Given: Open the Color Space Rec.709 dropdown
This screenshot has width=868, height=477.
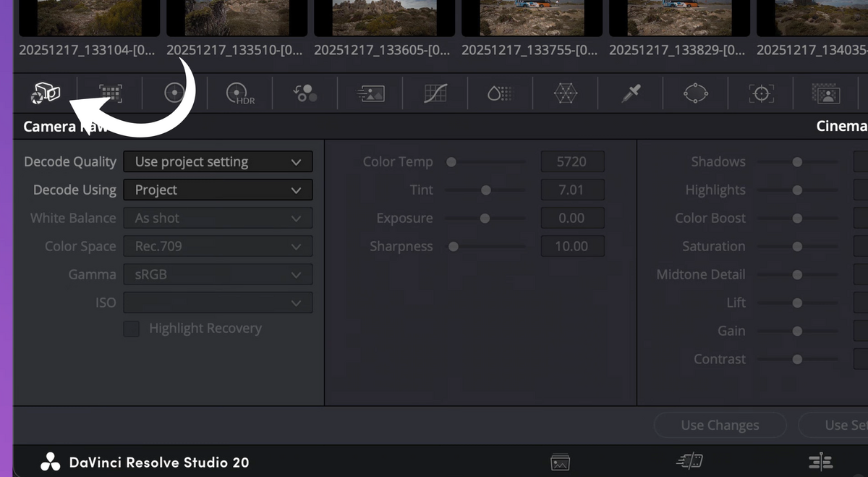Looking at the screenshot, I should point(218,247).
